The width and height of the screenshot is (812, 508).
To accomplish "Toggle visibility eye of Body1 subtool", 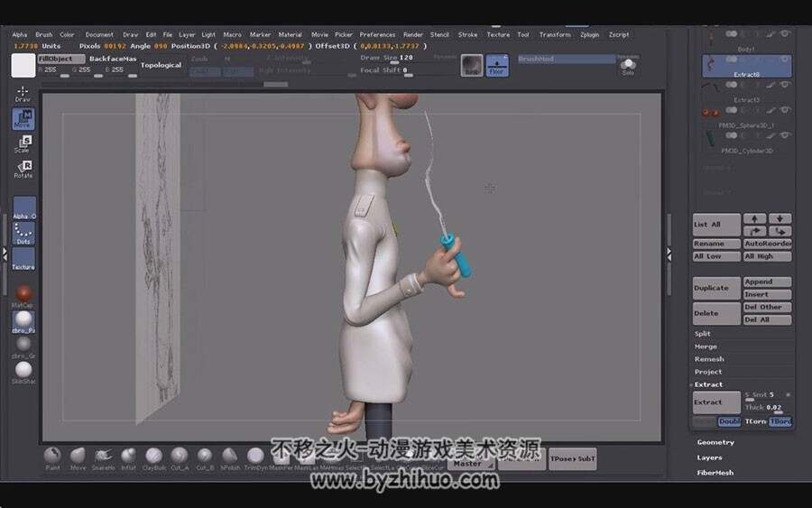I will (785, 33).
